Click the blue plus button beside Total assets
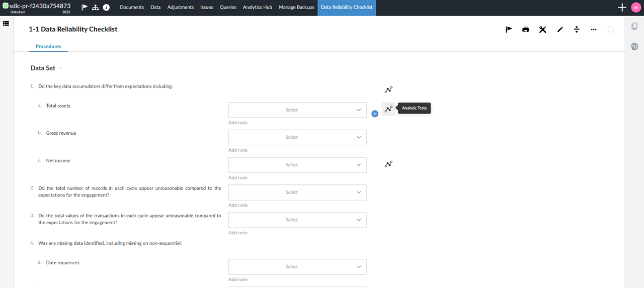The height and width of the screenshot is (288, 644). pos(375,114)
